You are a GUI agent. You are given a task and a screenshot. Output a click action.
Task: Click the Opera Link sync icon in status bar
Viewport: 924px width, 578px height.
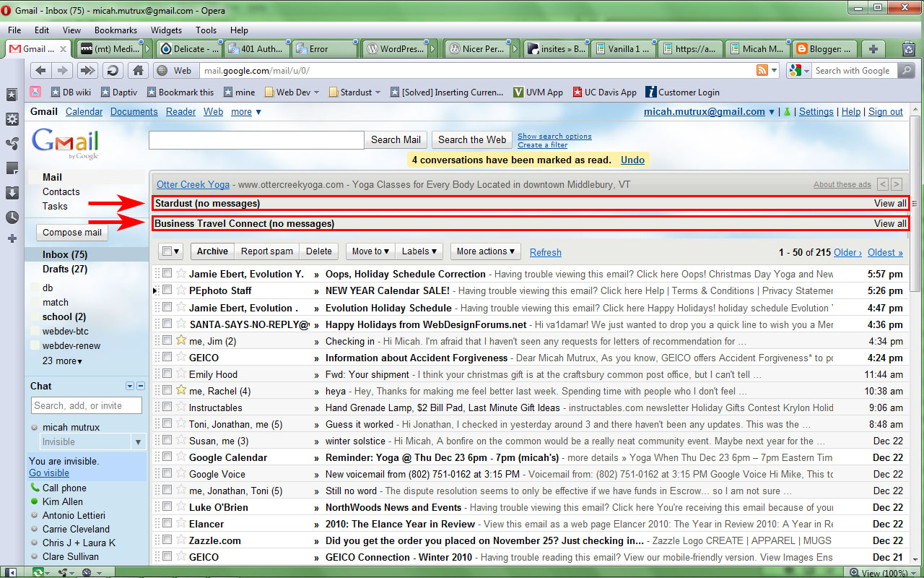point(38,572)
